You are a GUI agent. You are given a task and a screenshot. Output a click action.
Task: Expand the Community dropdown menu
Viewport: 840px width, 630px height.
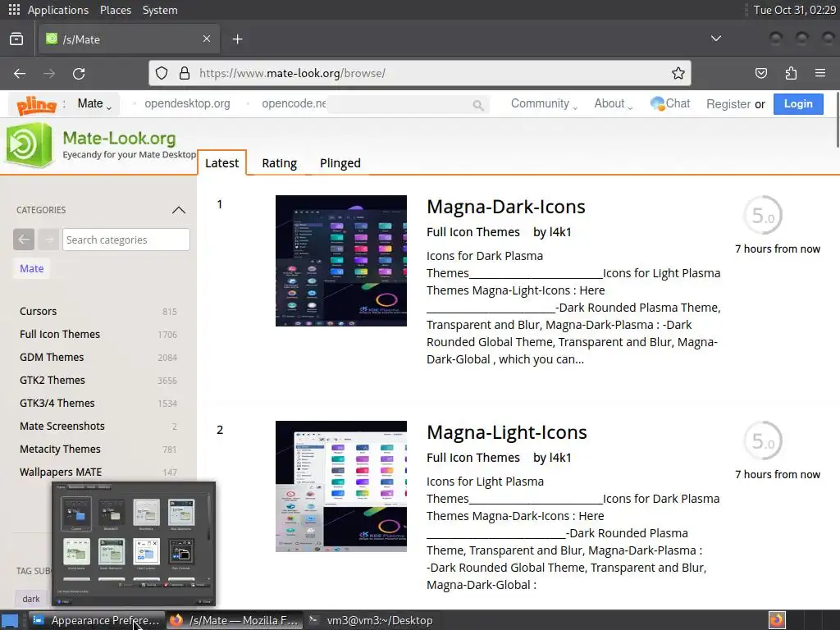coord(544,104)
